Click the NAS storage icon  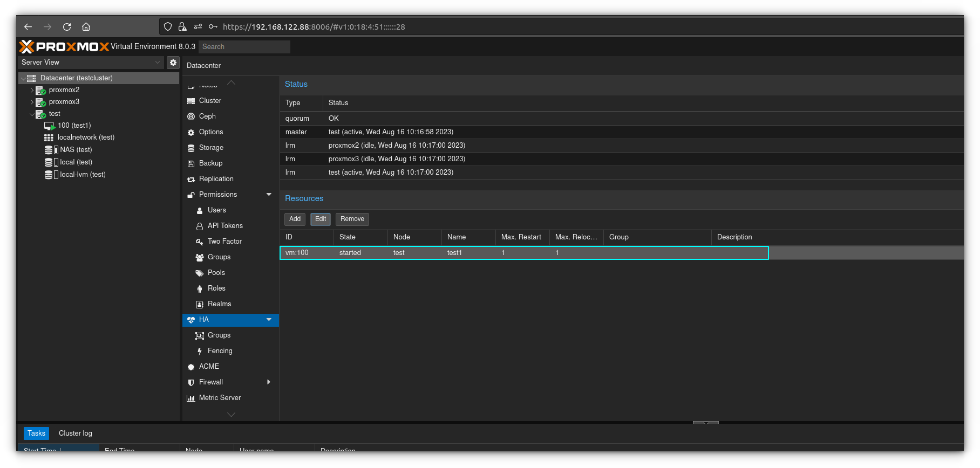point(51,150)
